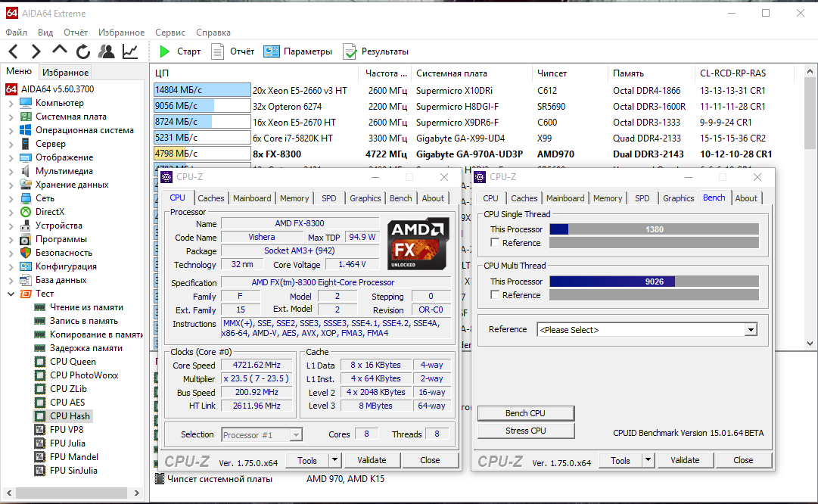Expand the Операционная система node

(11, 130)
